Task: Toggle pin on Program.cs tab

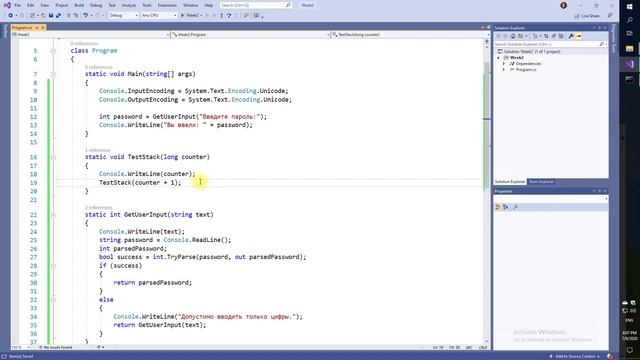Action: (37, 27)
